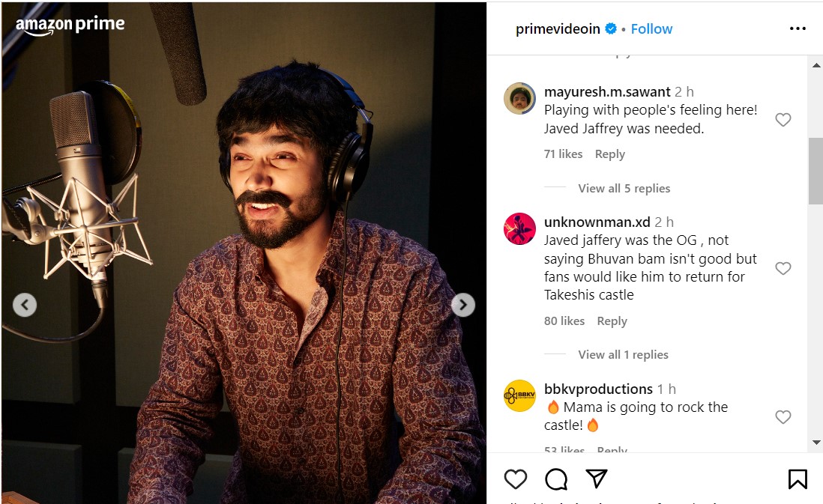Go to the next photo in carousel

tap(463, 305)
